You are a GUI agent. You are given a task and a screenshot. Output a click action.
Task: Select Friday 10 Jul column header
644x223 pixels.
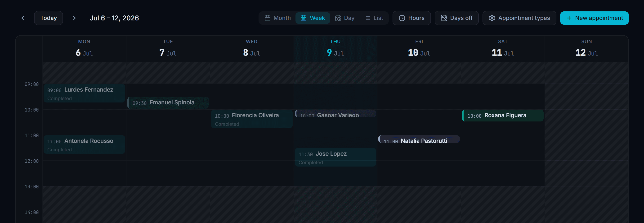pyautogui.click(x=419, y=49)
